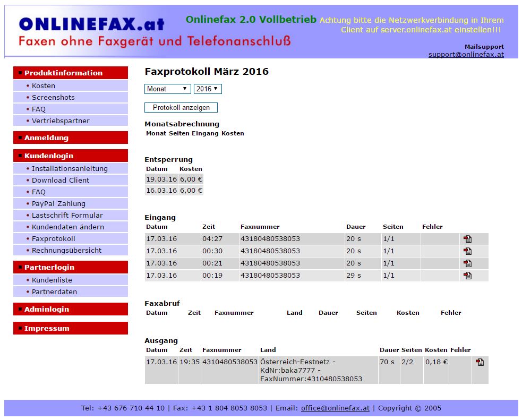Open the 2016 year dropdown
This screenshot has width=522, height=420.
tap(208, 89)
